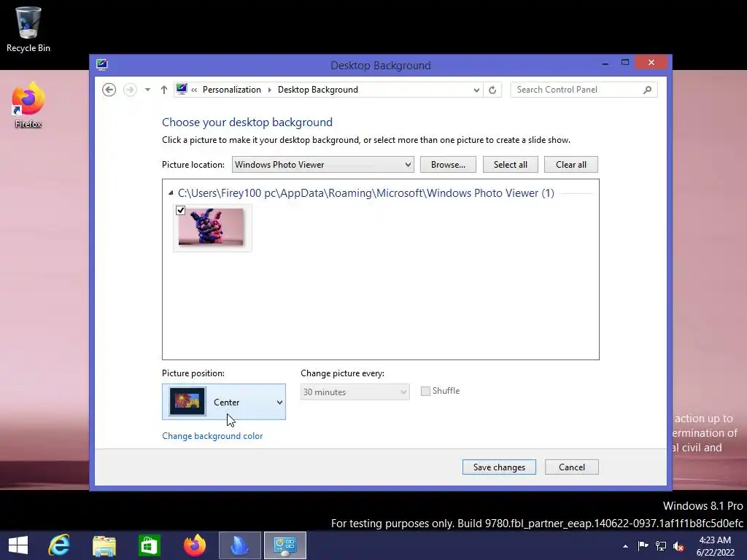Click the folder path C:\Users\Firey100 pc header
This screenshot has width=747, height=560.
[x=366, y=192]
